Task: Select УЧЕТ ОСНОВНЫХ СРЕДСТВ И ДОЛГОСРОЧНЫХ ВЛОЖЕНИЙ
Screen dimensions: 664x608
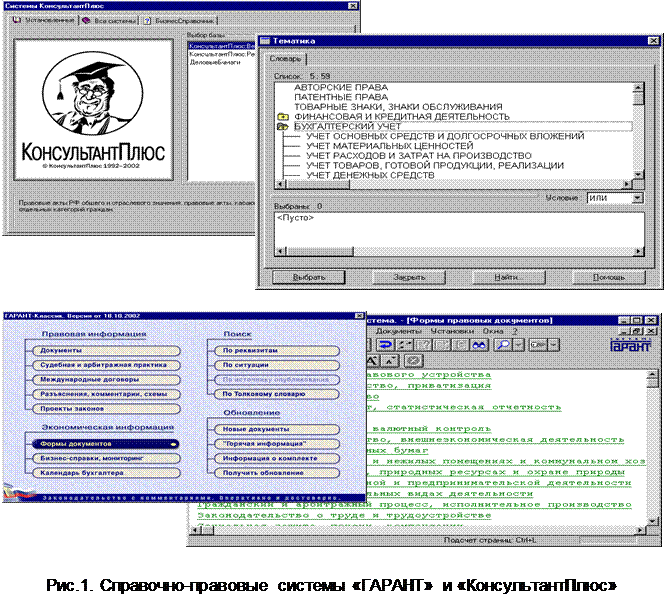Action: (x=445, y=136)
